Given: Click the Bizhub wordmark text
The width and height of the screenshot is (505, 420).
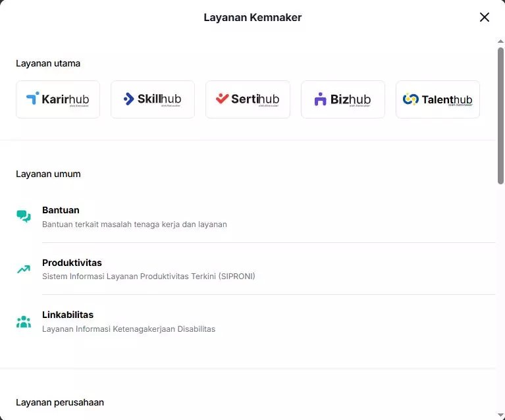Looking at the screenshot, I should 350,99.
